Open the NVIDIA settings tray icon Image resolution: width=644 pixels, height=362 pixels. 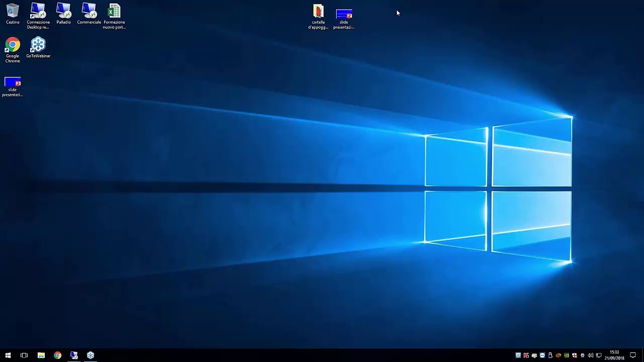coord(567,355)
